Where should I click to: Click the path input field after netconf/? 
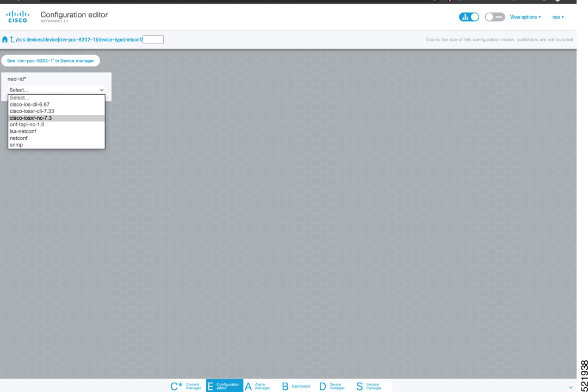tap(153, 39)
